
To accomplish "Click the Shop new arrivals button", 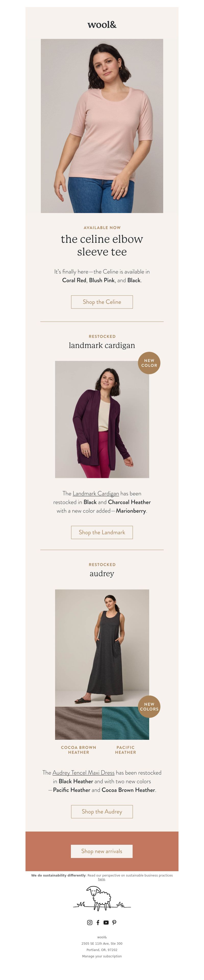I will [x=102, y=851].
